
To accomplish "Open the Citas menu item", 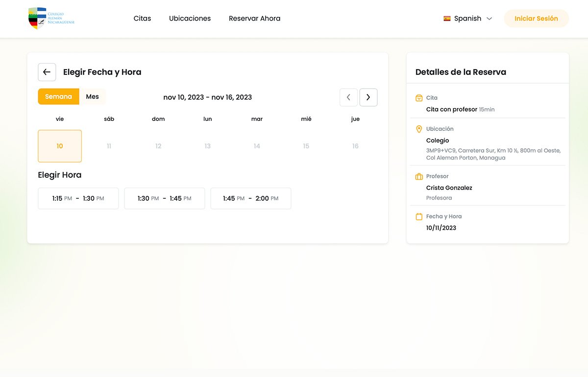I will 142,19.
